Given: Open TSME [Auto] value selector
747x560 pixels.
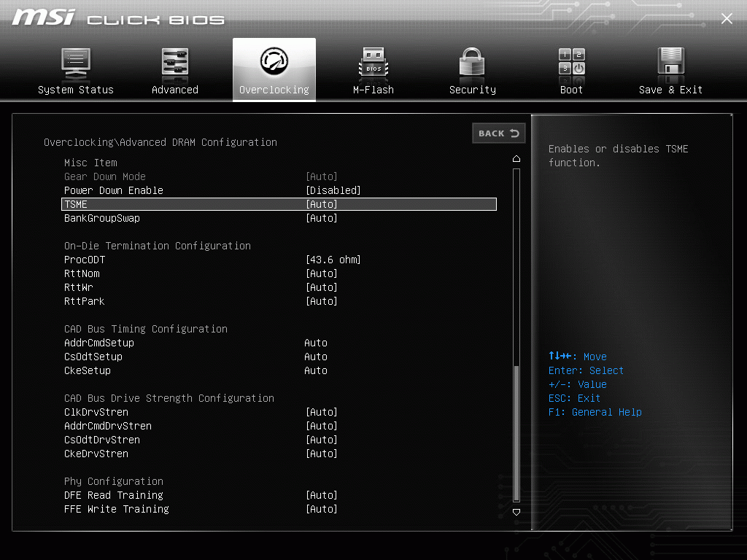Looking at the screenshot, I should point(322,204).
